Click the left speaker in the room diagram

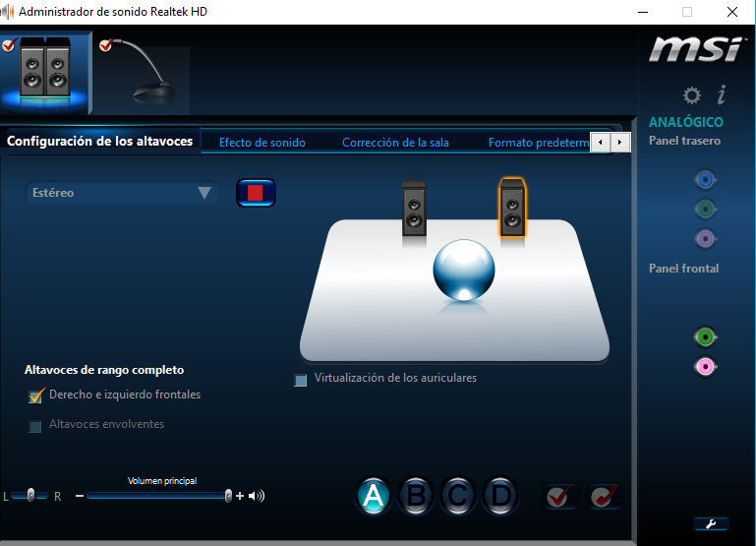tap(414, 209)
